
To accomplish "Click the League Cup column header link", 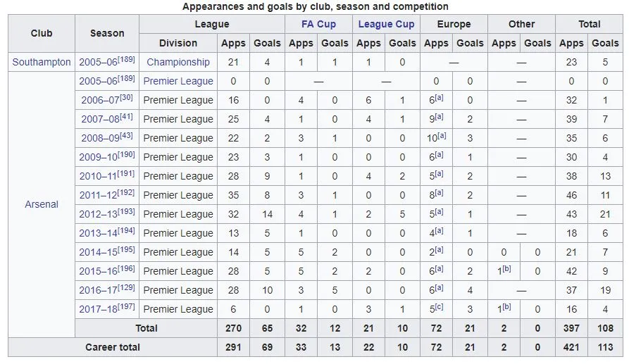I will click(x=386, y=24).
